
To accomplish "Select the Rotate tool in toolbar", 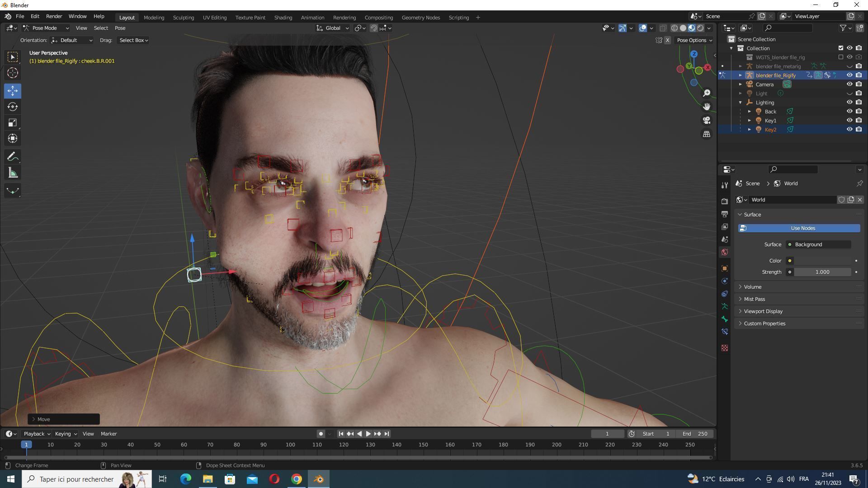I will pyautogui.click(x=13, y=107).
